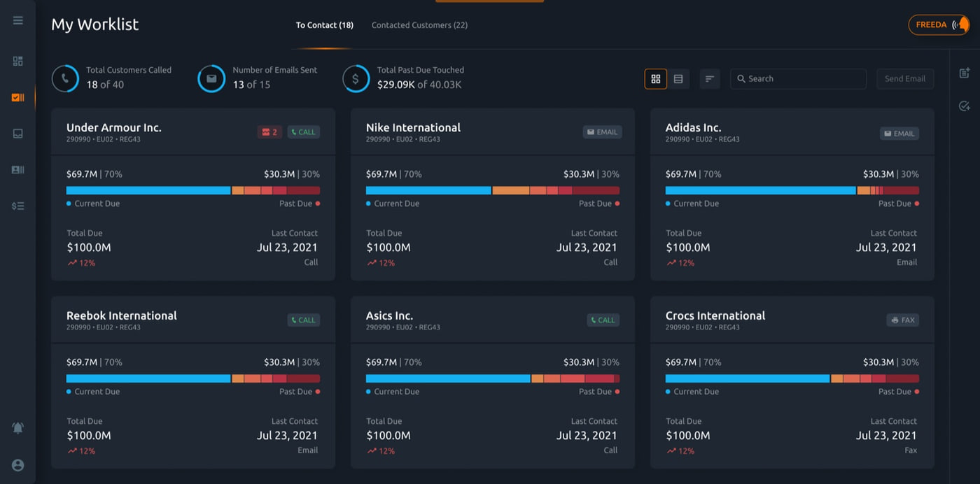Open the Under Armour Inc. card title
The image size is (980, 484).
pos(114,127)
